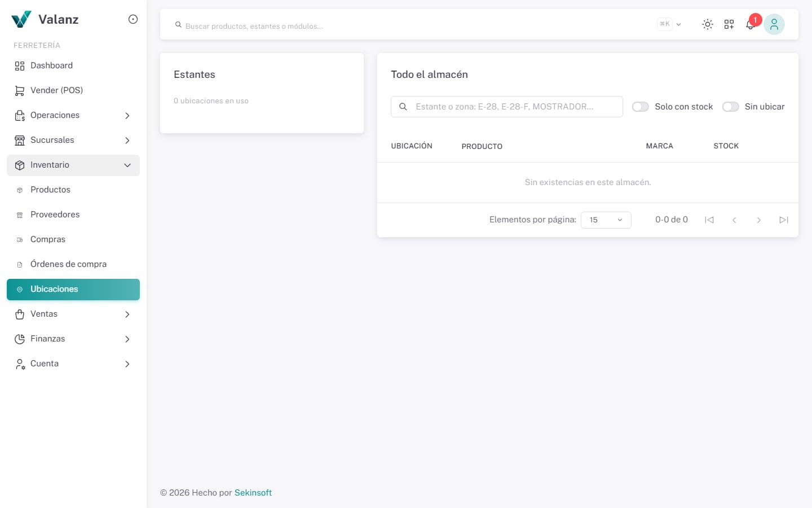Open the user profile avatar
This screenshot has height=508, width=812.
tap(774, 24)
